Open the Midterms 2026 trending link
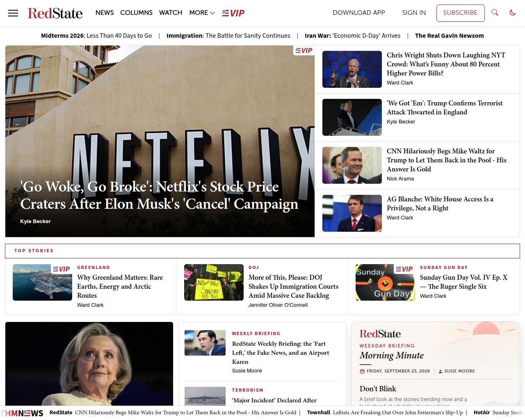Image resolution: width=525 pixels, height=420 pixels. [x=96, y=36]
